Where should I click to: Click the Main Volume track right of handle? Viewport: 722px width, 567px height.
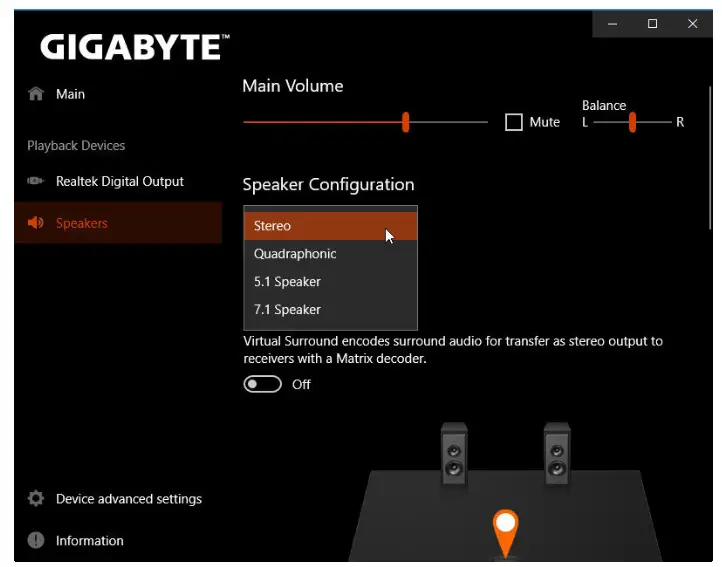pyautogui.click(x=448, y=122)
